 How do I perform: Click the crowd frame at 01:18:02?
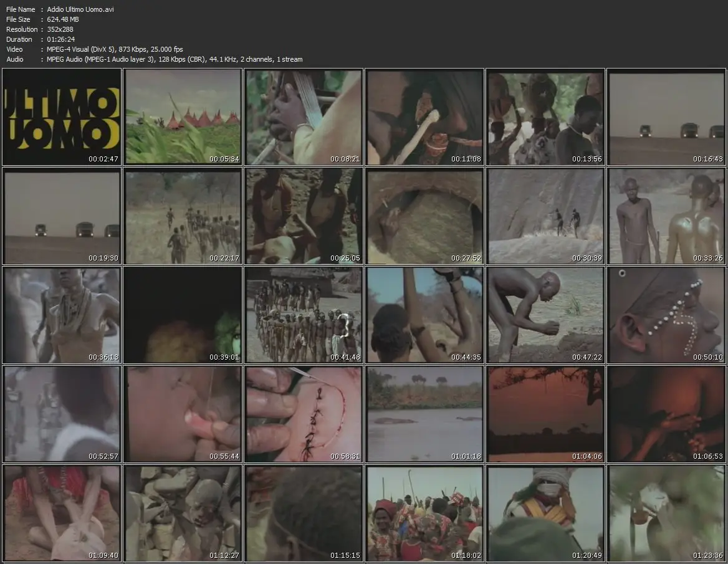point(425,514)
